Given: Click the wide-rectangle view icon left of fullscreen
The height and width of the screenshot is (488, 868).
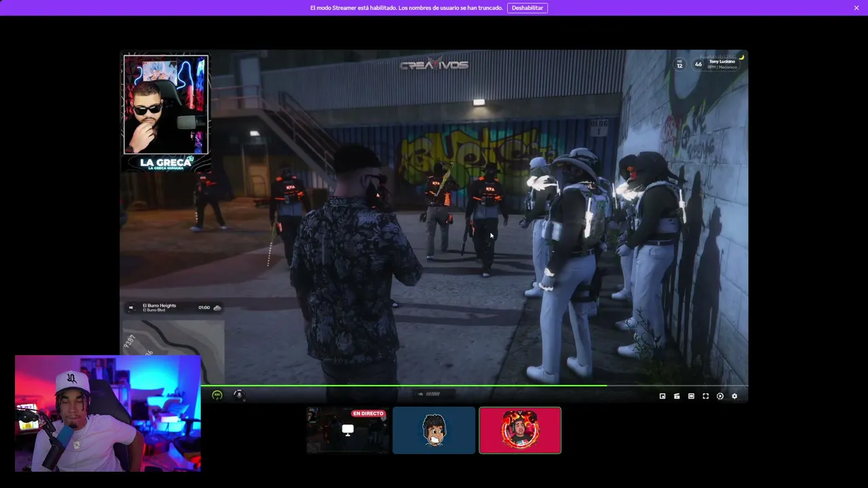Looking at the screenshot, I should (691, 396).
